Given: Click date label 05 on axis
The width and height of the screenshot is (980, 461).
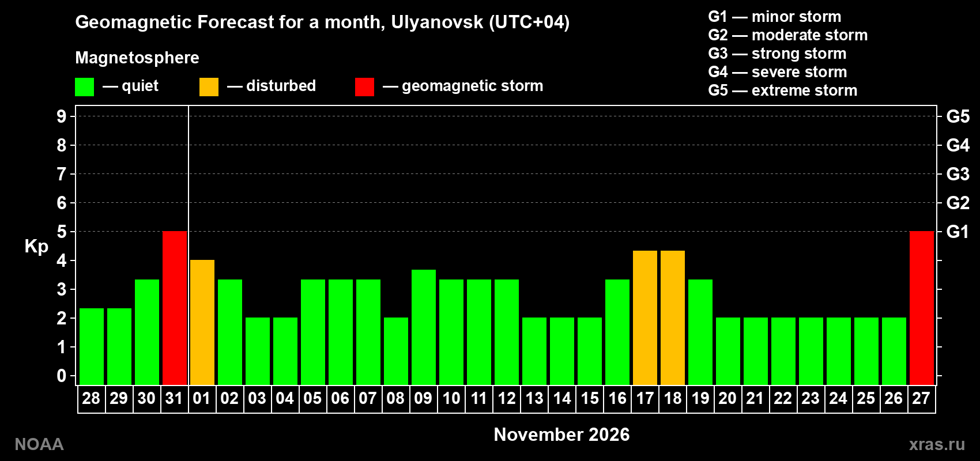Looking at the screenshot, I should [x=312, y=399].
